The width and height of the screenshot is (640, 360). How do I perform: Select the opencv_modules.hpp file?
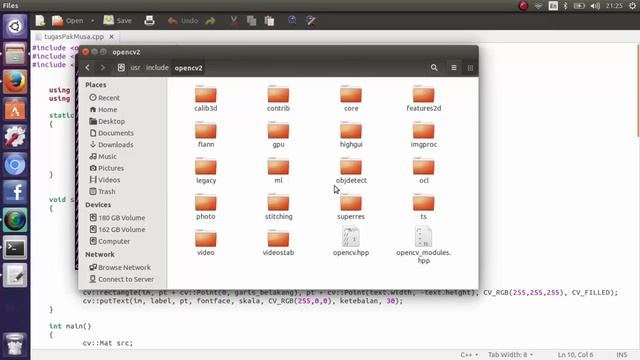coord(424,245)
